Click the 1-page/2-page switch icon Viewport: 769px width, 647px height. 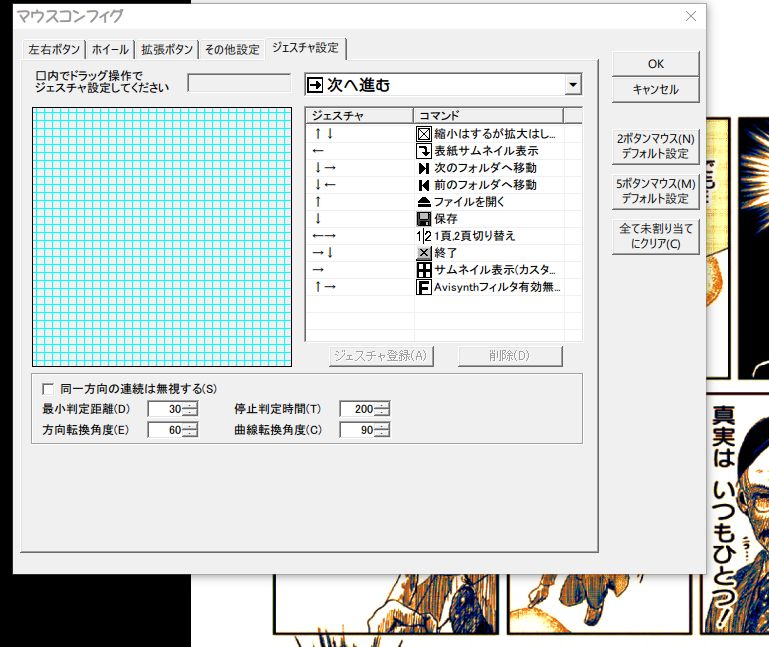click(x=424, y=236)
